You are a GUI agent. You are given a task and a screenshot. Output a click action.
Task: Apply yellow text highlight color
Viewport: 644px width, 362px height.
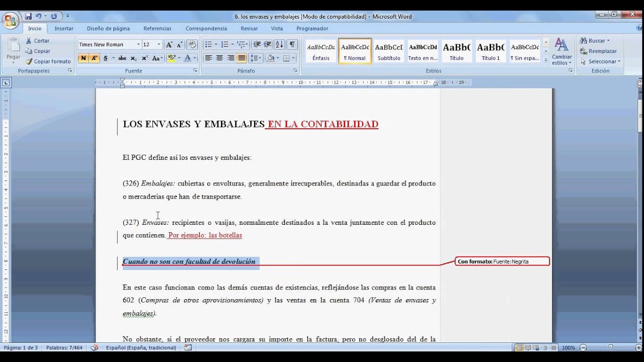pos(172,58)
